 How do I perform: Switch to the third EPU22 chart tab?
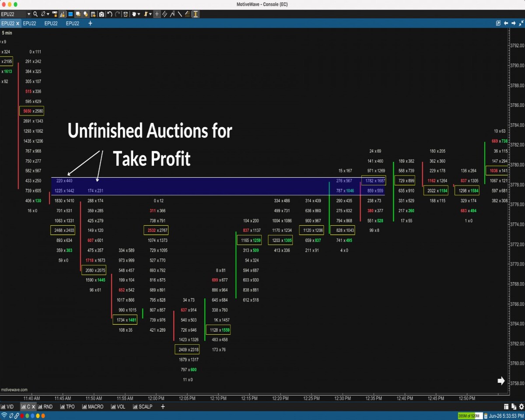point(51,23)
